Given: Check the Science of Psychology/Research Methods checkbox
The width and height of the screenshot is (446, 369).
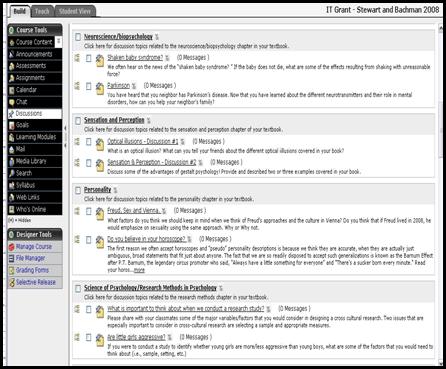Looking at the screenshot, I should [x=78, y=288].
